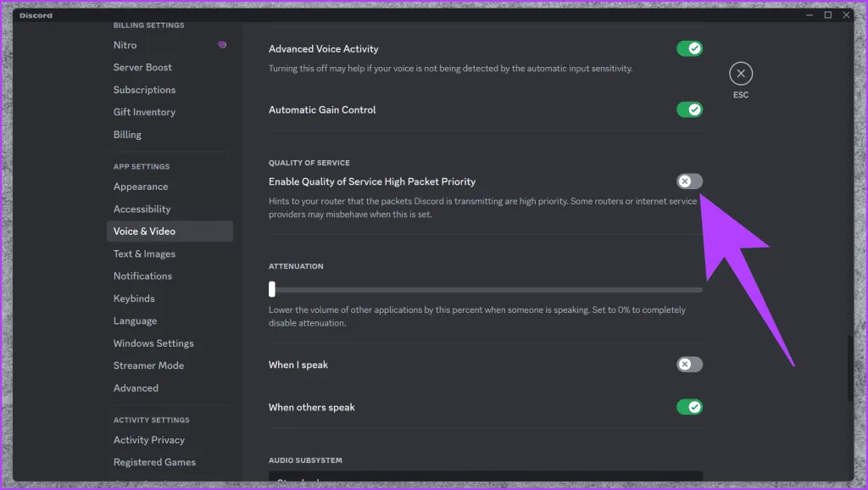Disable the Advanced Voice Activity toggle
Screen dimensions: 868x490
point(689,49)
